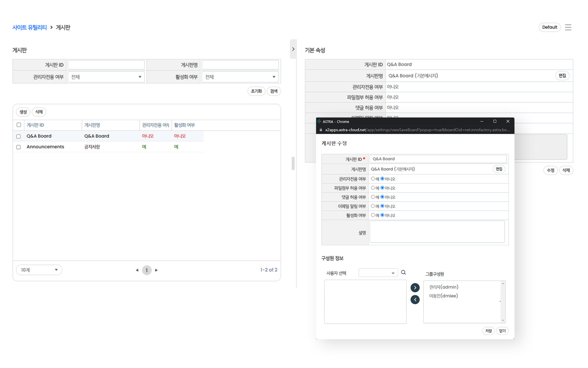588x368 pixels.
Task: Click the 초기화 reset button
Action: click(x=256, y=91)
